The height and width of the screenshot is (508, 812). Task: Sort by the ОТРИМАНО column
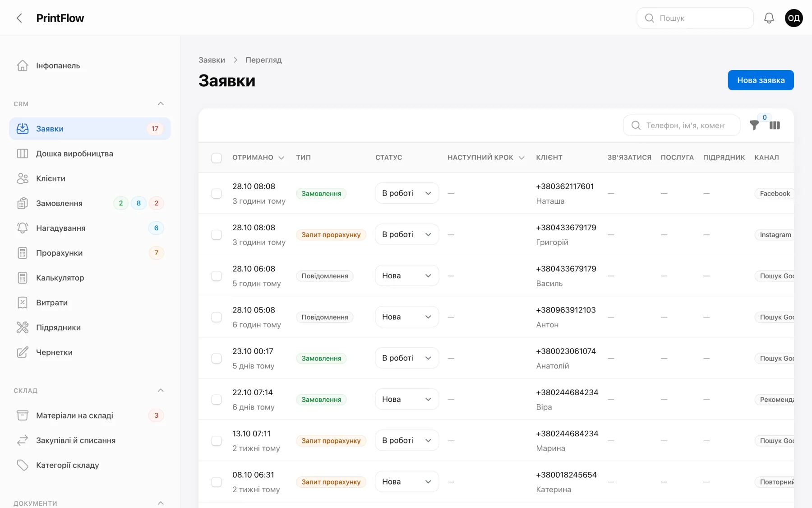click(258, 158)
